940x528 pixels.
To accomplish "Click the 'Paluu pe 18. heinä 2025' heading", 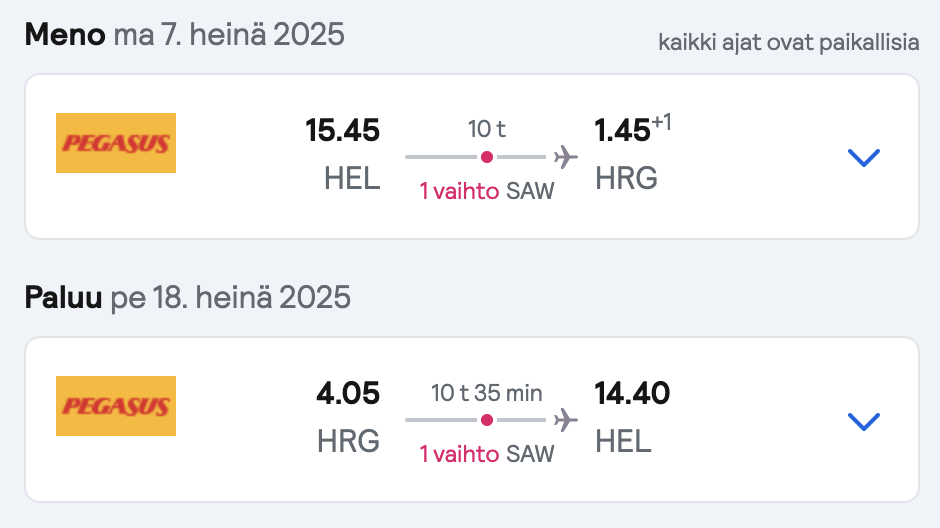I will point(188,297).
